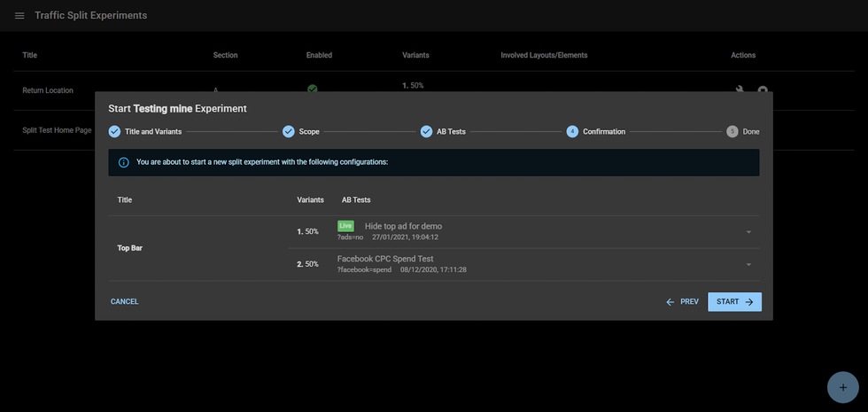Go back with the PREV button
Image resolution: width=868 pixels, height=412 pixels.
(x=683, y=302)
